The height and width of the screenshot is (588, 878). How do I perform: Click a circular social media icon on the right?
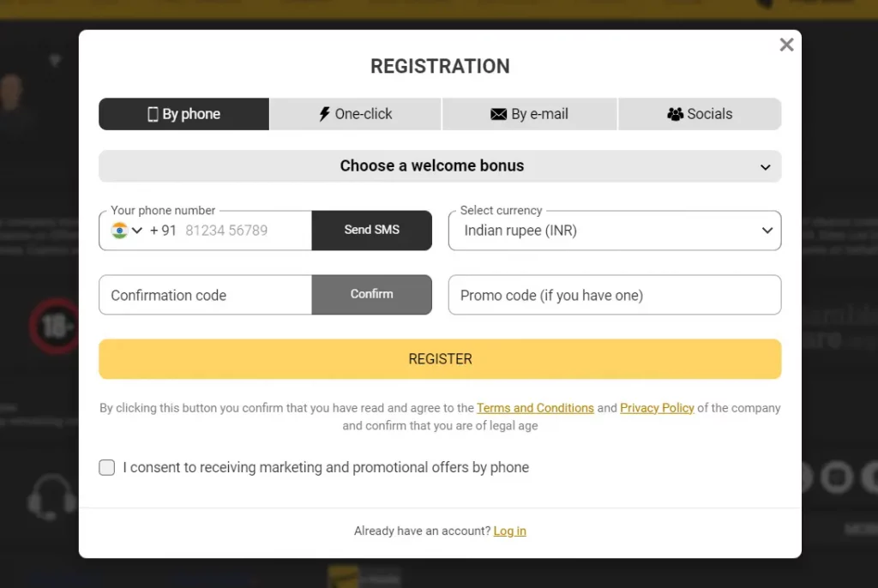pos(838,477)
